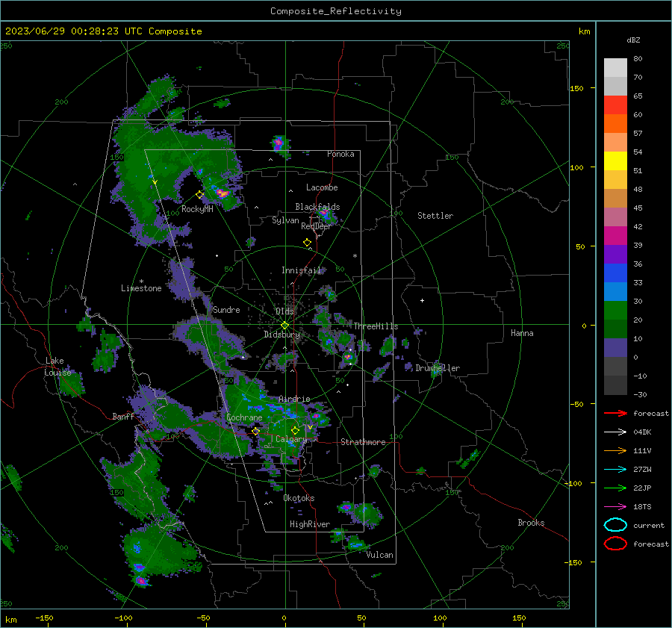Click the Composite_Reflectivity title text
The height and width of the screenshot is (628, 672).
coord(335,11)
